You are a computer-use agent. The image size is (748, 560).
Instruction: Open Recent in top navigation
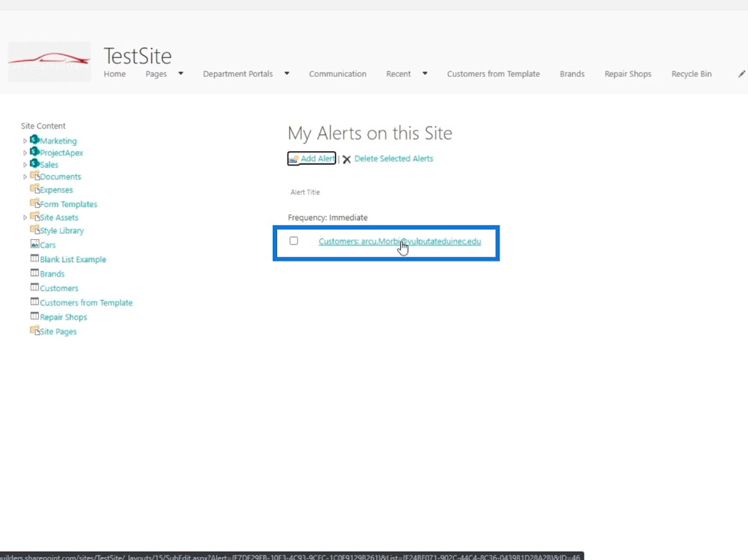point(399,74)
